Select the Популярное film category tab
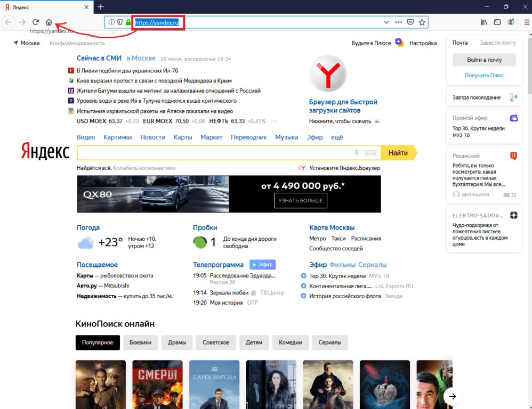Viewport: 532px width, 409px height. tap(98, 342)
